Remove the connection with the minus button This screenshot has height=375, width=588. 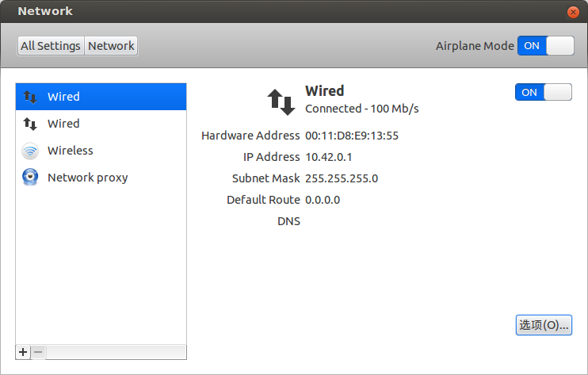tap(38, 351)
